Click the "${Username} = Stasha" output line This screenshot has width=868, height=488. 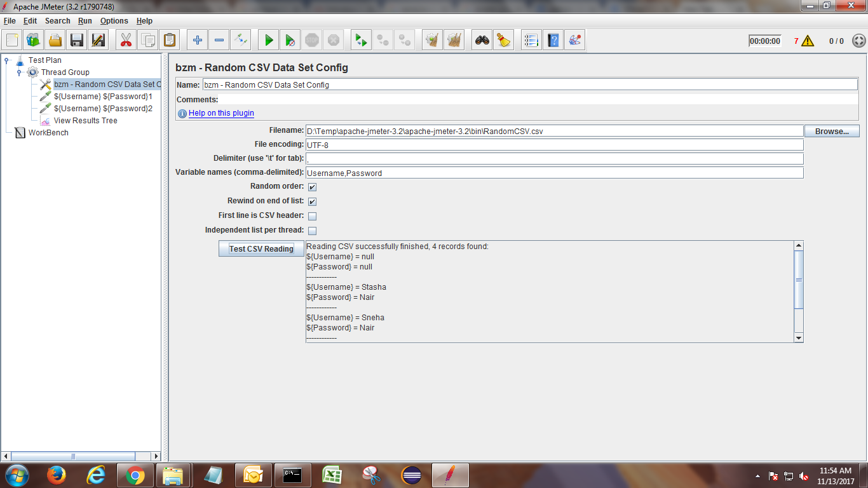click(346, 287)
